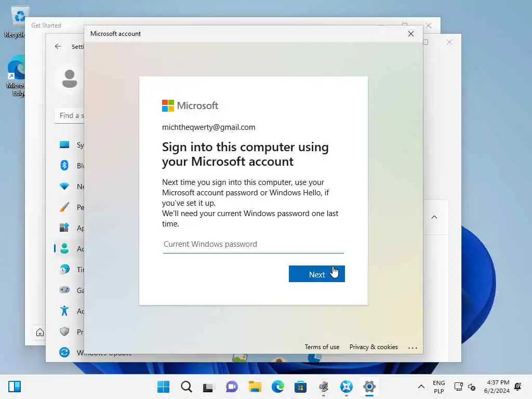This screenshot has width=532, height=399.
Task: Open File Explorer from taskbar
Action: tap(255, 387)
